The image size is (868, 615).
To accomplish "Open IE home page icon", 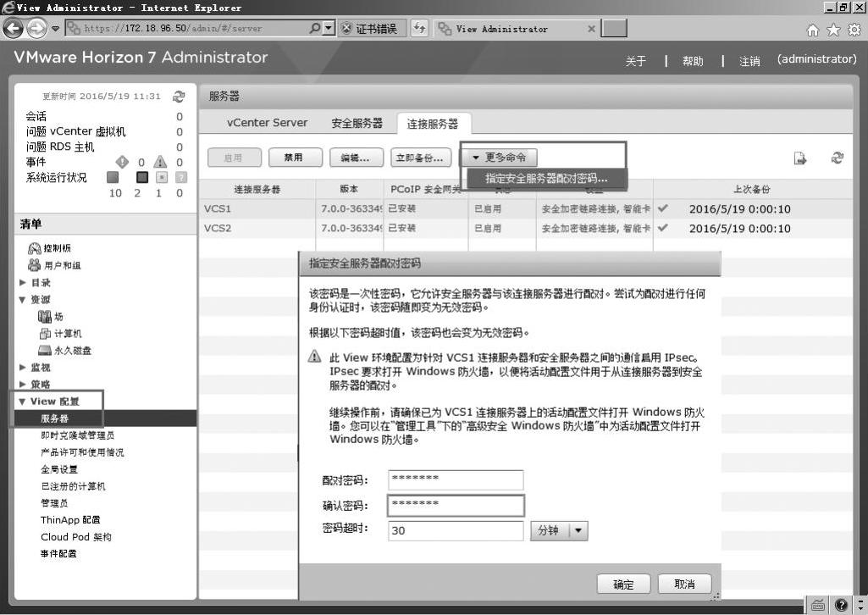I will [x=812, y=30].
